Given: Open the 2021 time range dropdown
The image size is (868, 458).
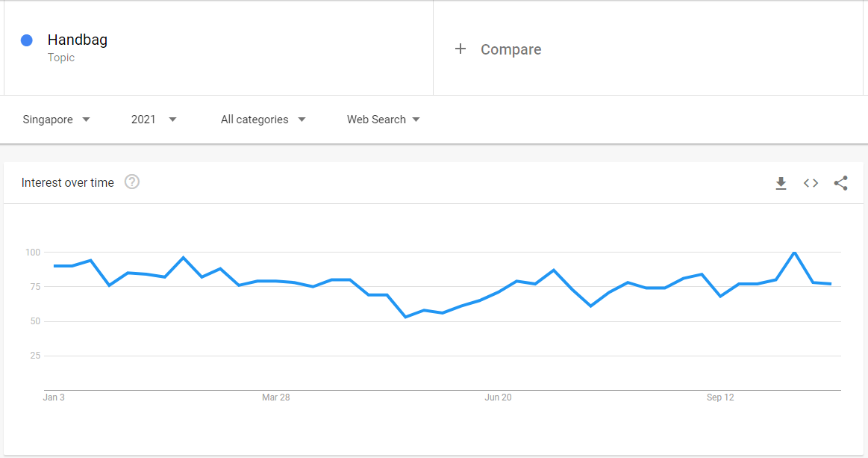Looking at the screenshot, I should pos(153,120).
